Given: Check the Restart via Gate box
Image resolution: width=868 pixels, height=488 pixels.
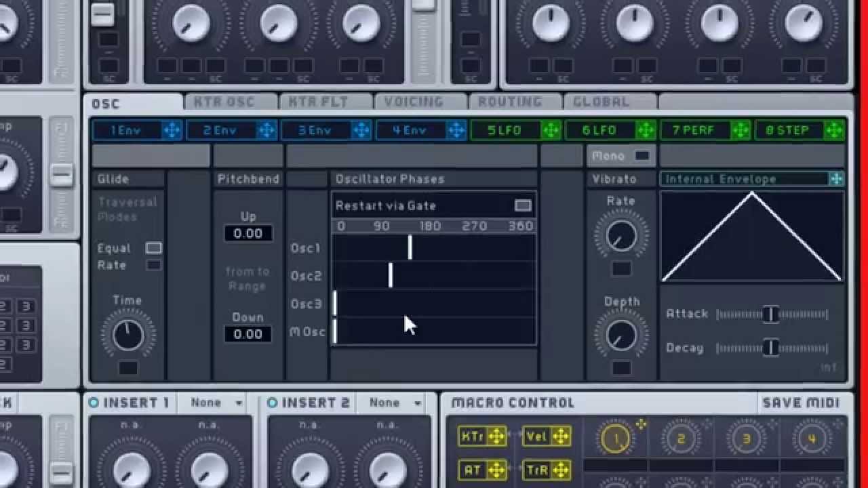Looking at the screenshot, I should tap(523, 205).
